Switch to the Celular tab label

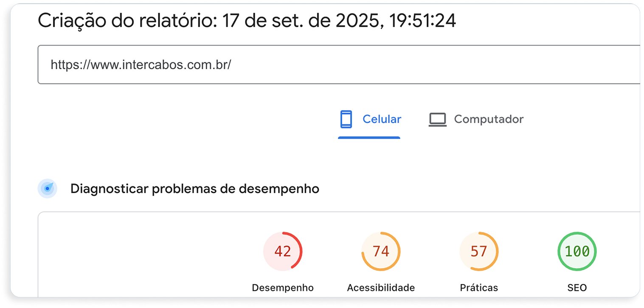tap(382, 119)
